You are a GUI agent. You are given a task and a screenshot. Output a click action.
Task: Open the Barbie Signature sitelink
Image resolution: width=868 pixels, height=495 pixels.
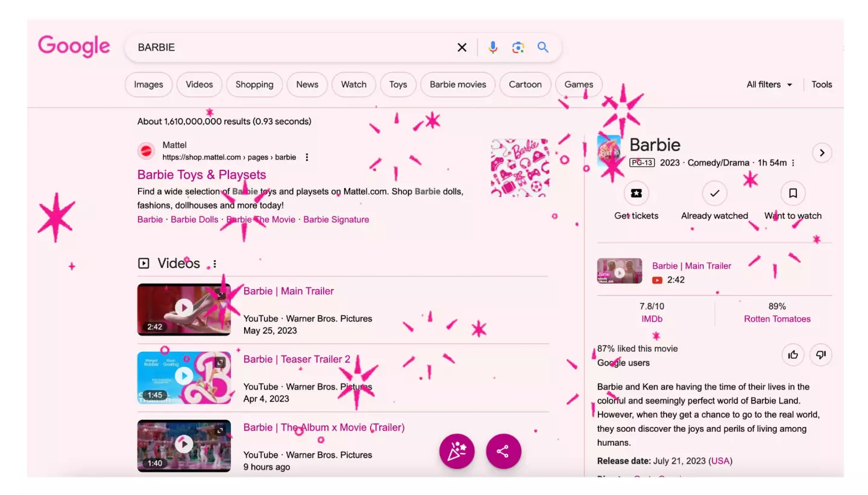click(336, 219)
